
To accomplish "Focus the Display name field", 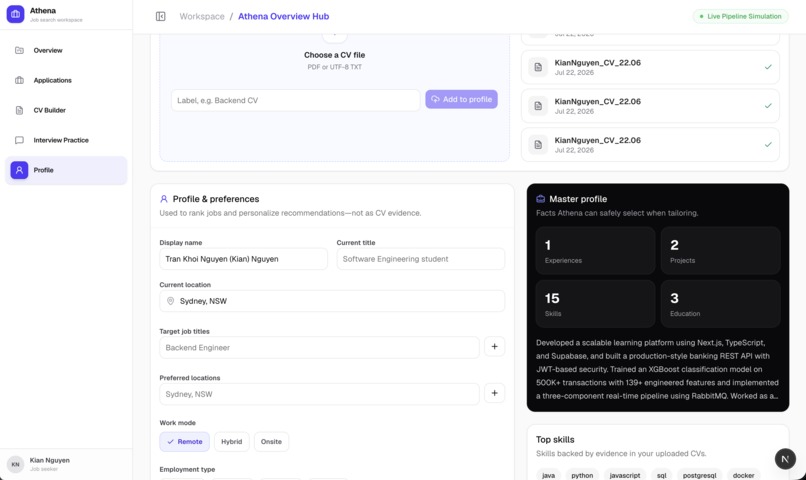I will (243, 259).
